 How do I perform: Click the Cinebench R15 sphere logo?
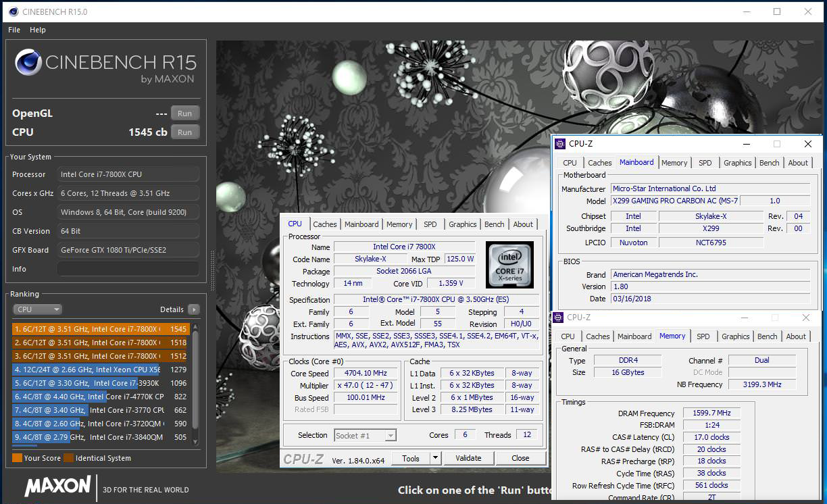(x=28, y=64)
